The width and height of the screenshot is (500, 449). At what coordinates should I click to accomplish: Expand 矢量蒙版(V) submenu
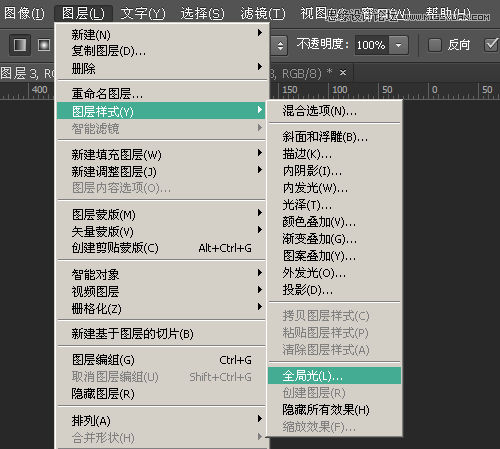click(x=162, y=231)
